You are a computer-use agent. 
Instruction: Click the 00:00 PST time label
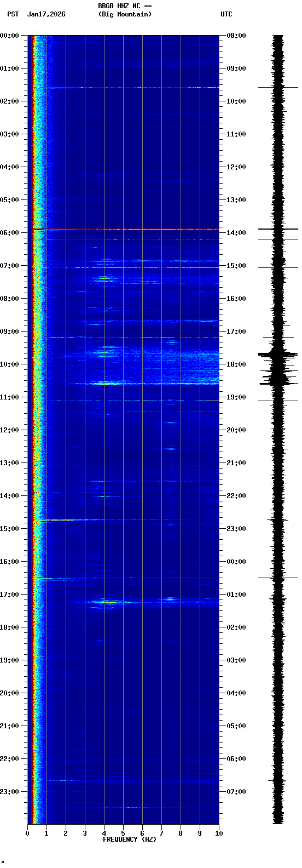coord(10,36)
